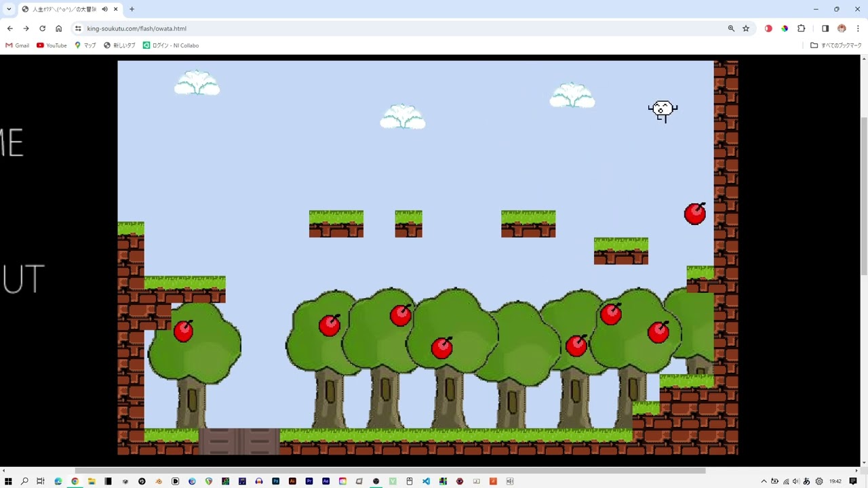Open the clock showing 19:42
The height and width of the screenshot is (488, 868).
pyautogui.click(x=835, y=481)
